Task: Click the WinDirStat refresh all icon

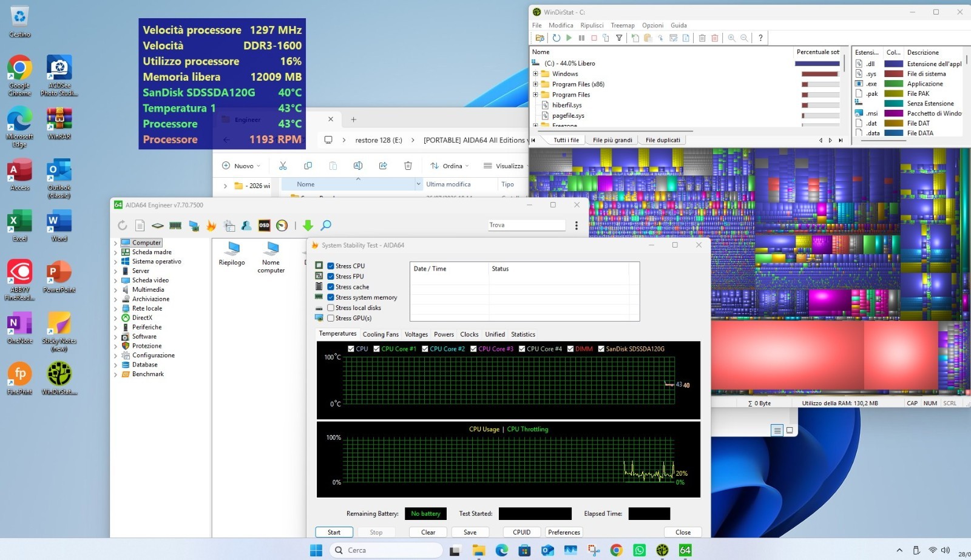Action: coord(556,38)
